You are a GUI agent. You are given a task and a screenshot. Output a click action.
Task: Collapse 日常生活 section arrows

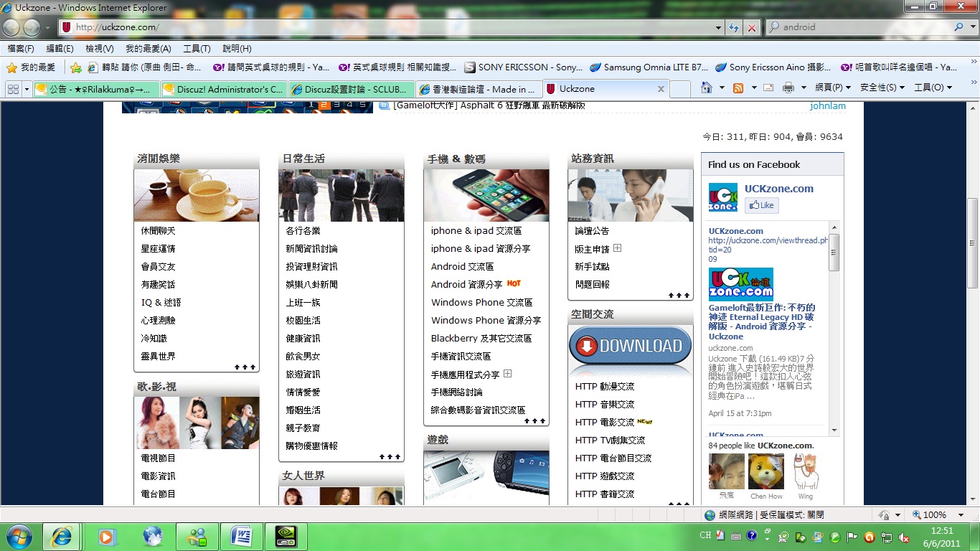pyautogui.click(x=390, y=457)
